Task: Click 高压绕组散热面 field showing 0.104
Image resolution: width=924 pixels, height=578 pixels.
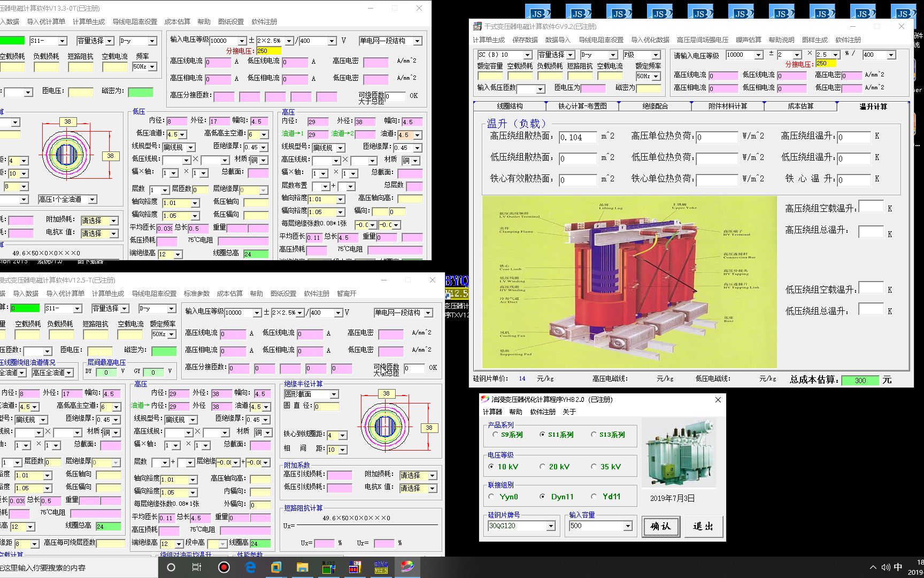Action: [577, 138]
